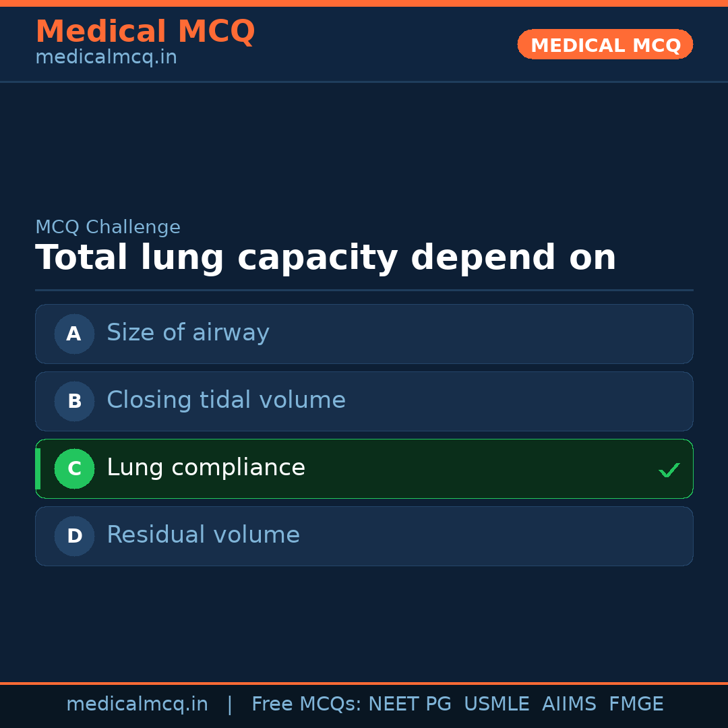The width and height of the screenshot is (728, 728).
Task: Click the green C circle badge
Action: tap(74, 468)
